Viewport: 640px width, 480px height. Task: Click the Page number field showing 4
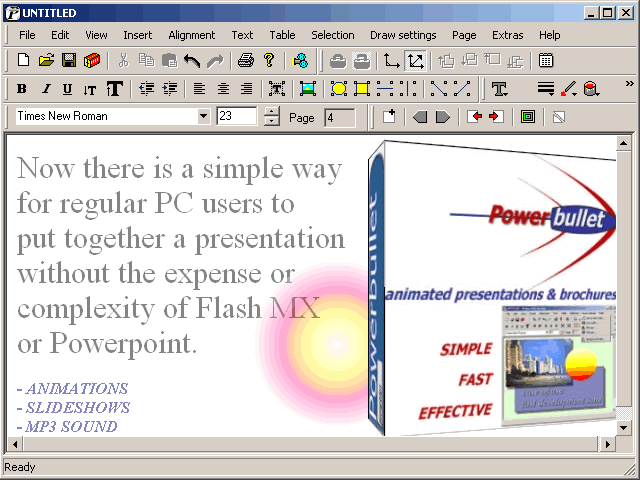[x=340, y=118]
